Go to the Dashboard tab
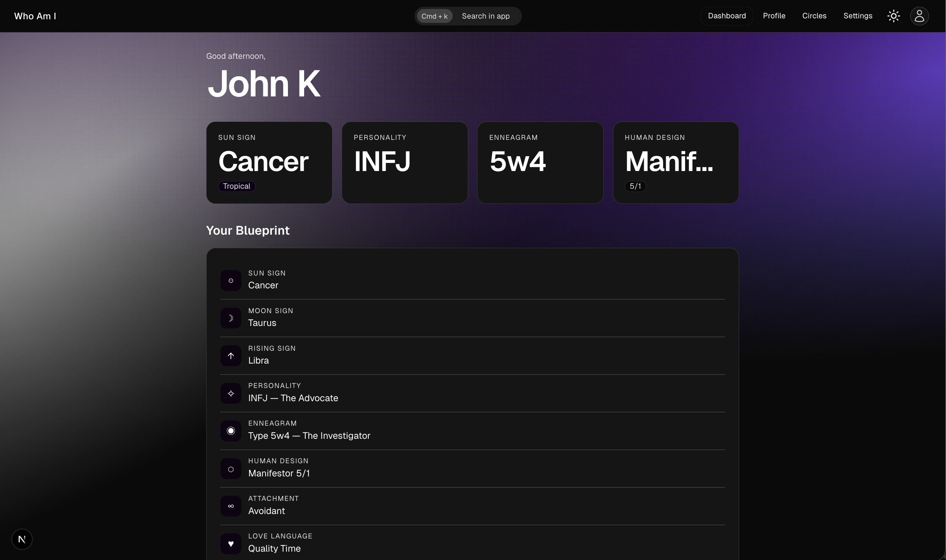This screenshot has height=560, width=946. tap(727, 16)
